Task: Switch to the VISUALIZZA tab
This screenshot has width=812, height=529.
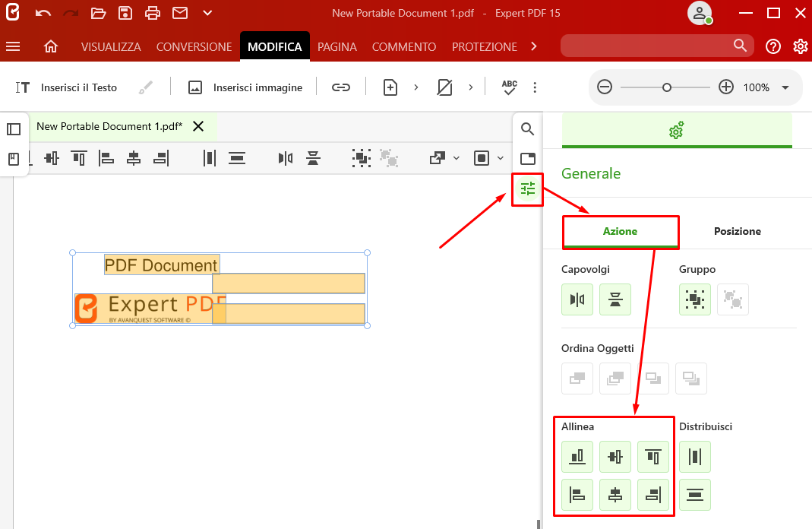Action: (111, 46)
